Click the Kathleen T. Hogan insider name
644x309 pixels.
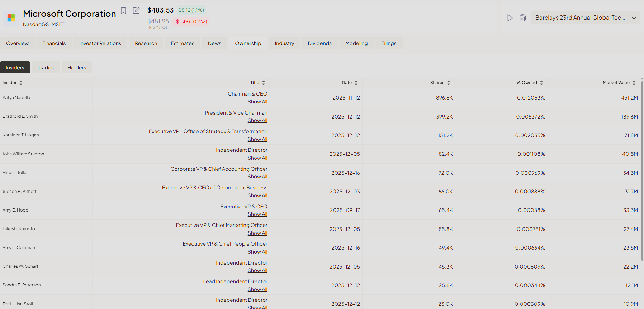(21, 135)
